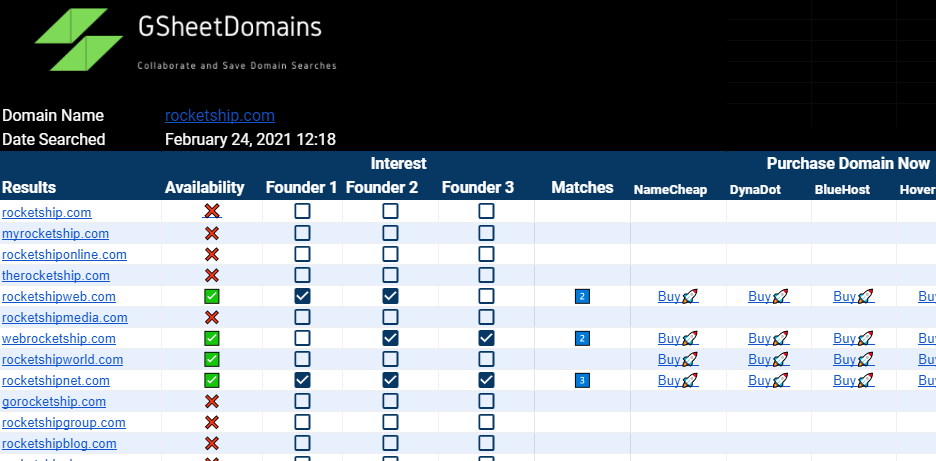The image size is (936, 461).
Task: Buy rocketshipnet.com on DynaDot
Action: click(x=769, y=380)
